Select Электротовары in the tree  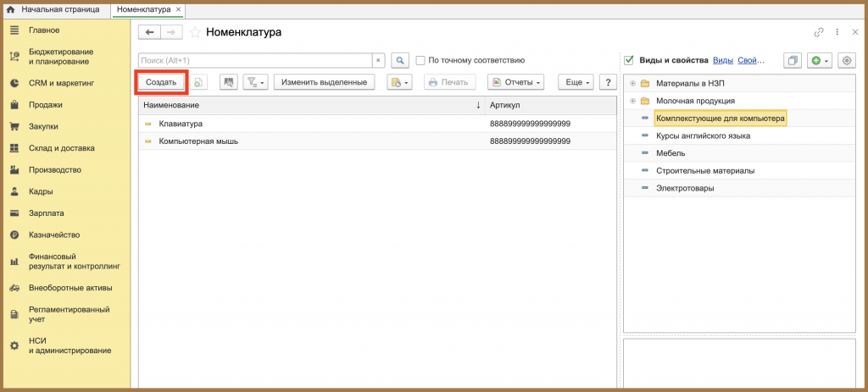685,188
